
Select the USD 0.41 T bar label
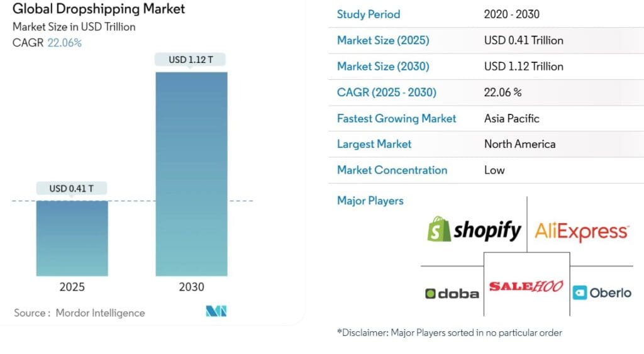pyautogui.click(x=72, y=189)
